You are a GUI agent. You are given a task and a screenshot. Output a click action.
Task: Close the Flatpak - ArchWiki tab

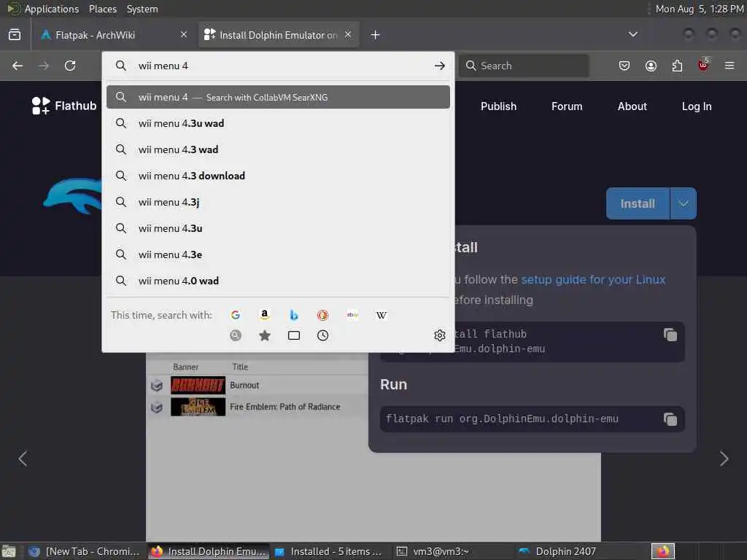point(184,35)
